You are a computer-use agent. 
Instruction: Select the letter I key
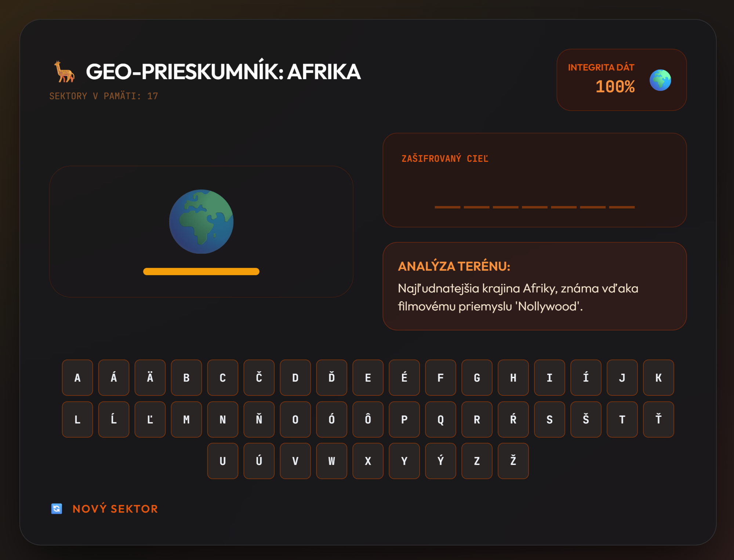point(549,378)
